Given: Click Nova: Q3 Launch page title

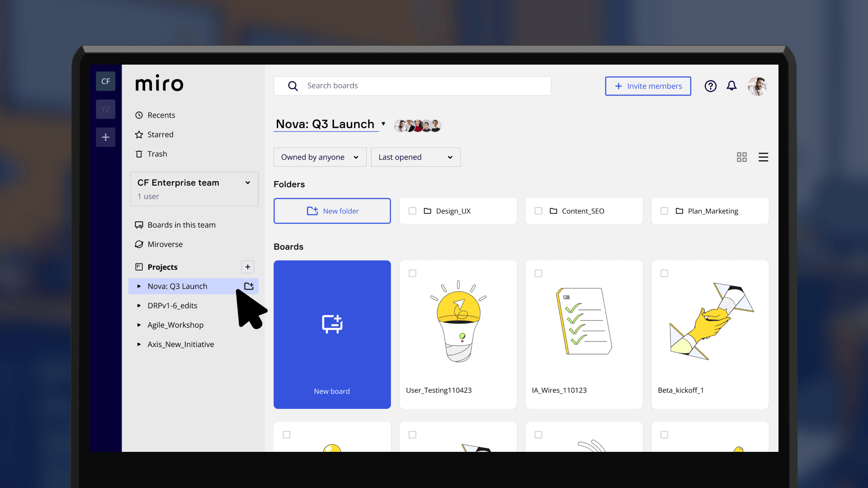Looking at the screenshot, I should [325, 124].
